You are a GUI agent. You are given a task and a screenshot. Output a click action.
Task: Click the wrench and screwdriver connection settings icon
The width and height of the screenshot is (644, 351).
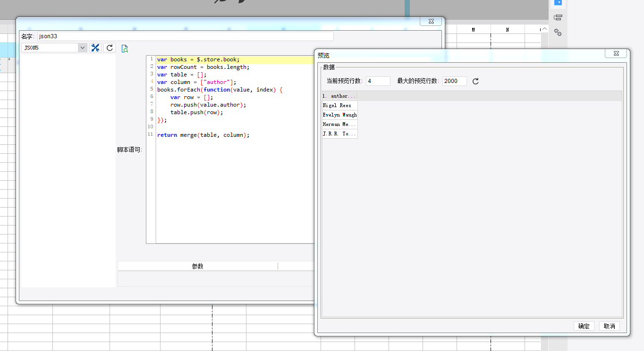[x=95, y=48]
